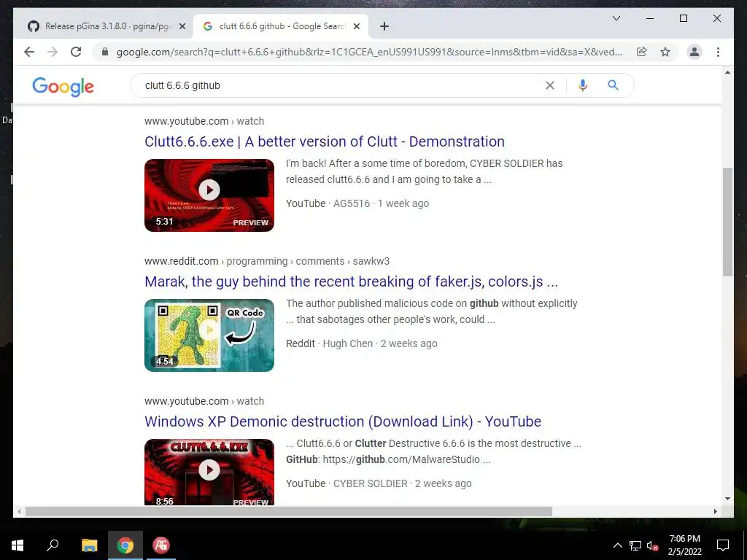Image resolution: width=747 pixels, height=560 pixels.
Task: Open the Action Center notifications icon
Action: (x=723, y=545)
